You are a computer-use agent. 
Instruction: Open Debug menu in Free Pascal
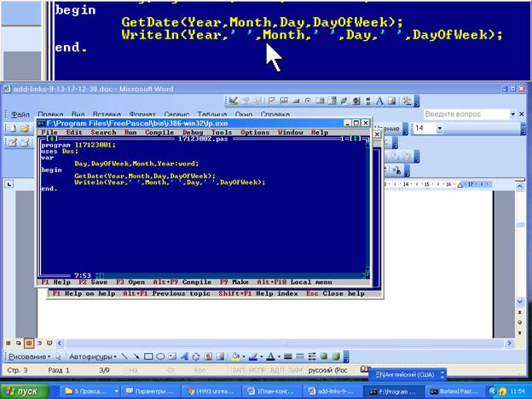[x=193, y=132]
